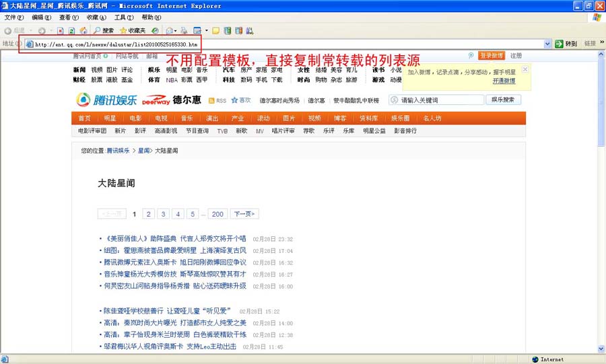Open the 文件(F) menu
This screenshot has height=364, width=606.
(x=14, y=17)
